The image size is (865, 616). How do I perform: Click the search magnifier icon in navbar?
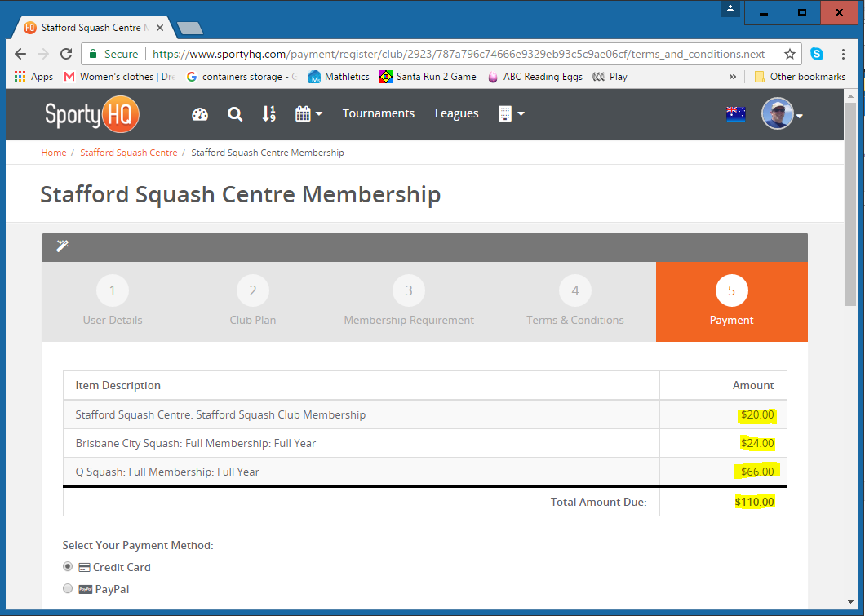point(235,114)
